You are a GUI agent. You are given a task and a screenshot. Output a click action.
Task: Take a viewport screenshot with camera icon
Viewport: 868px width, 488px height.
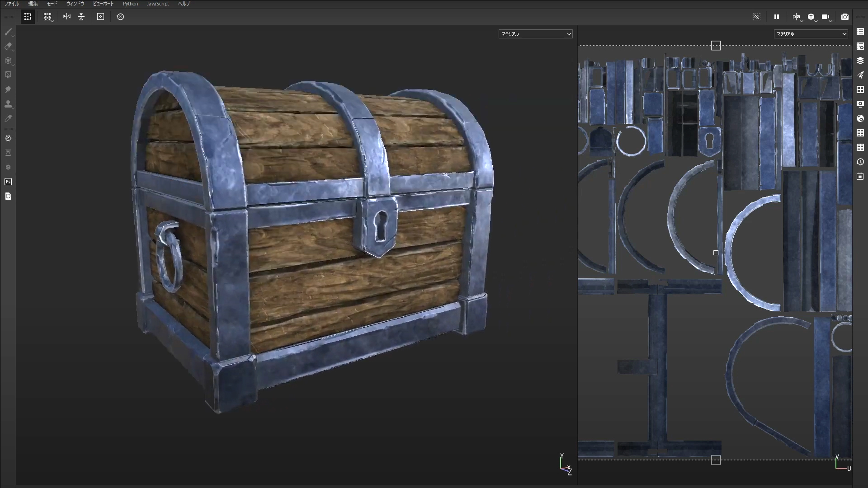[x=844, y=17]
